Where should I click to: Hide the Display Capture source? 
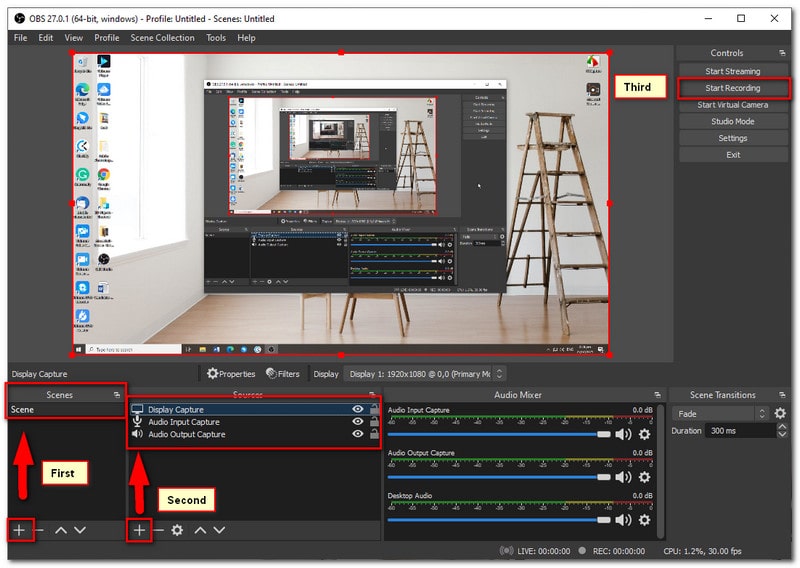pyautogui.click(x=357, y=409)
